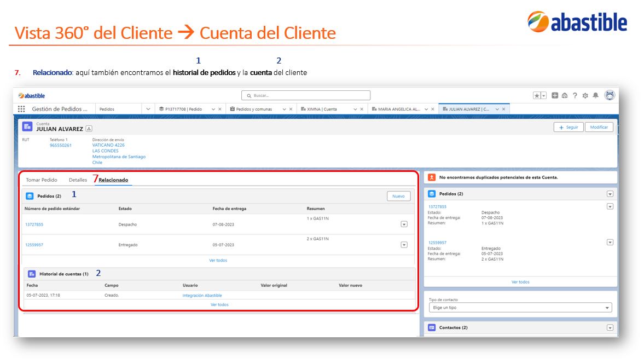Viewport: 644px width, 363px height.
Task: Open the Elige un tipo combo box
Action: [520, 308]
